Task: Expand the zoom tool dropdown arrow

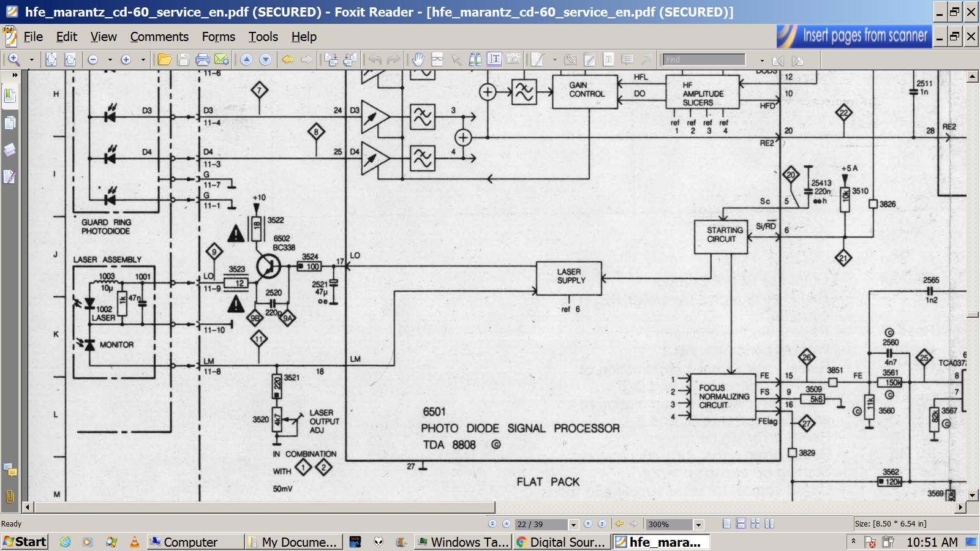Action: [31, 60]
